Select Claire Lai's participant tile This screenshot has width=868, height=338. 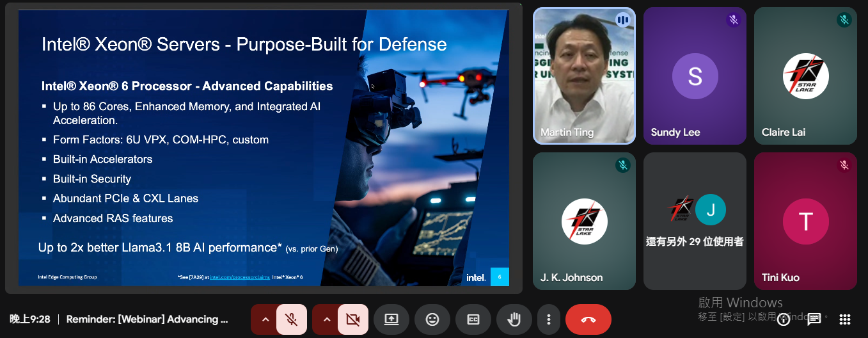(x=805, y=76)
